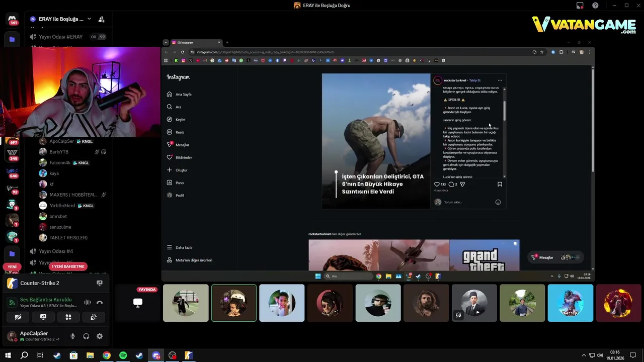The width and height of the screenshot is (644, 362).
Task: Click Oluştur in the Instagram sidebar
Action: coord(177,170)
